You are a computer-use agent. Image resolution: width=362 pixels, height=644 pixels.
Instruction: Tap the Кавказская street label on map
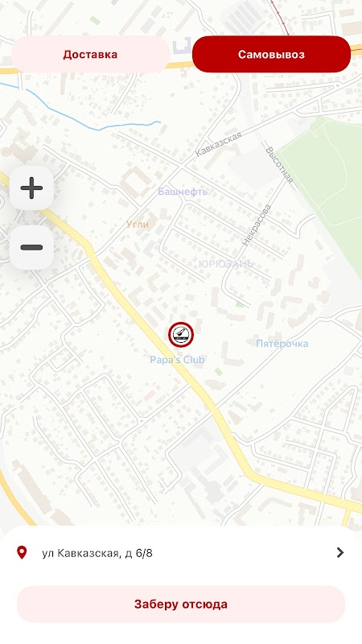pyautogui.click(x=218, y=144)
